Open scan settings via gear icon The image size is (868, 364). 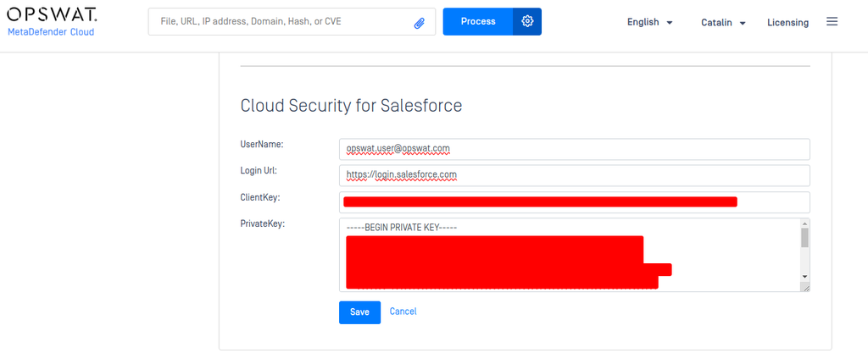coord(527,21)
